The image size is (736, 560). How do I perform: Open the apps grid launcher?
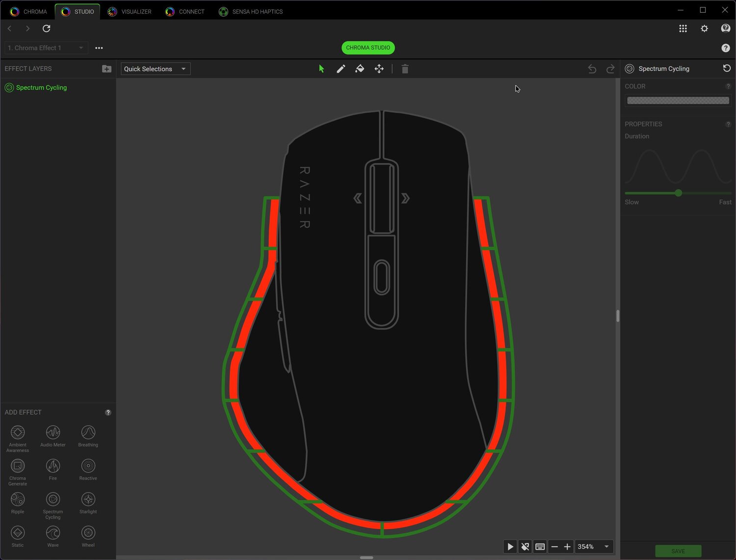[x=683, y=28]
